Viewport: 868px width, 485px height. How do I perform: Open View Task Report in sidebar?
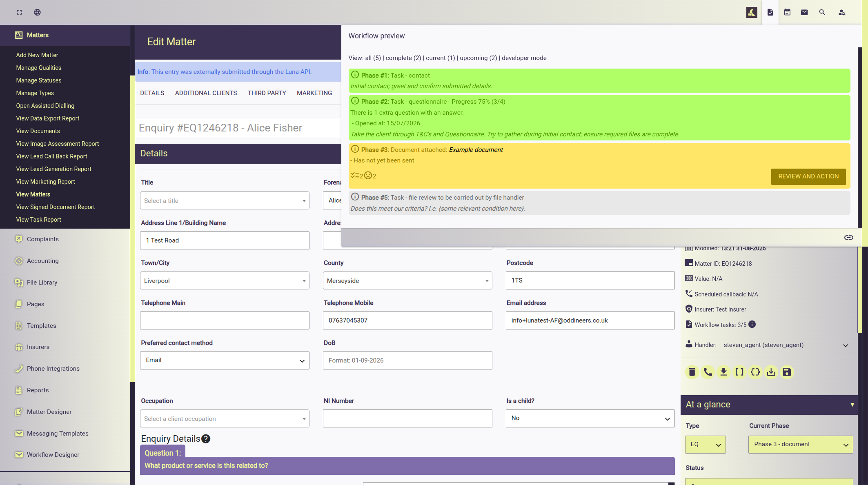click(x=38, y=220)
